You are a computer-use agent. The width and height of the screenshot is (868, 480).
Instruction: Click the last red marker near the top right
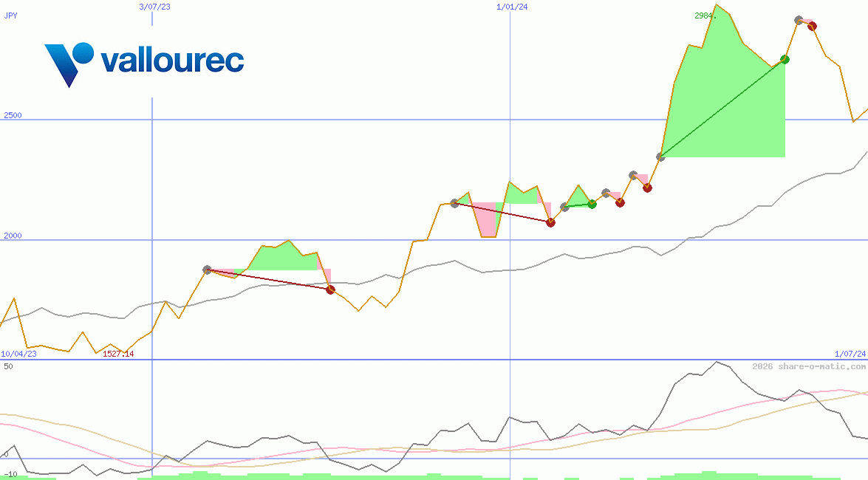[812, 27]
